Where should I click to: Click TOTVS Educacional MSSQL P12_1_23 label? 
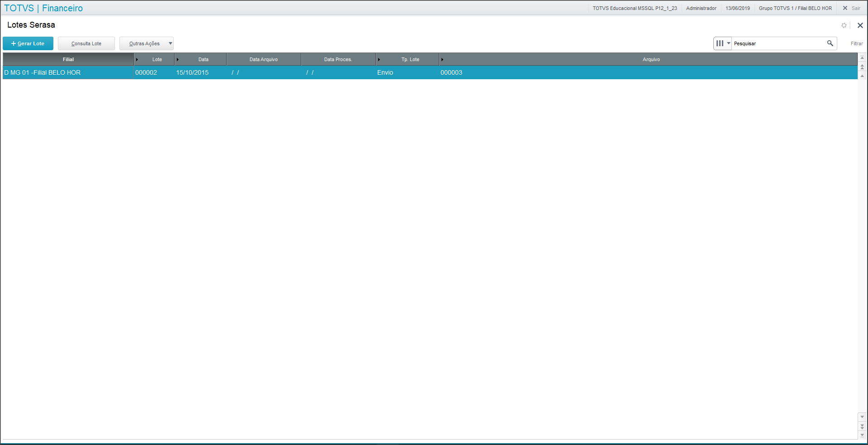click(635, 8)
